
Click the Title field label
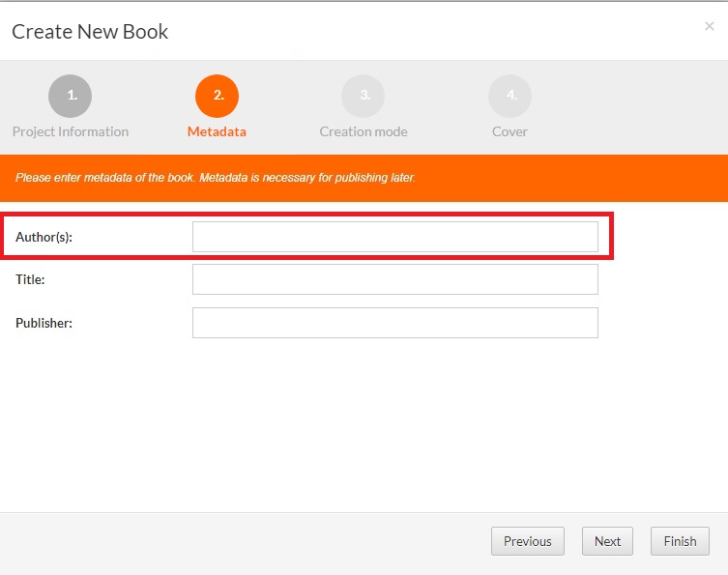pyautogui.click(x=31, y=279)
